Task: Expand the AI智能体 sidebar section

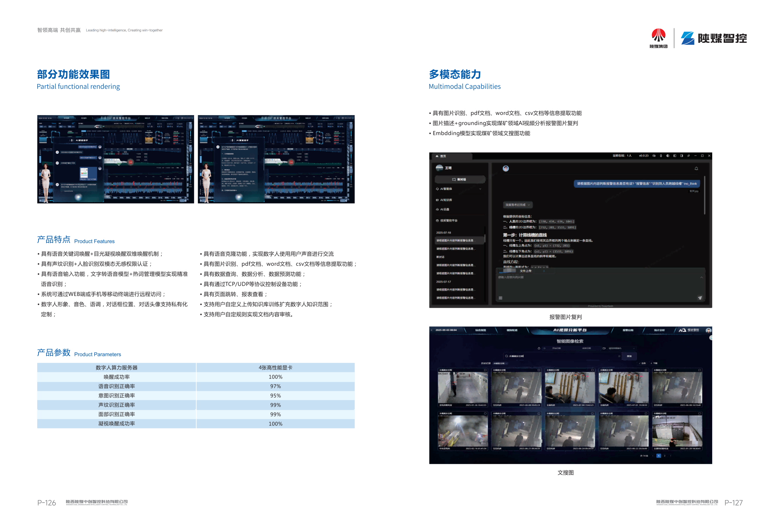Action: (480, 189)
